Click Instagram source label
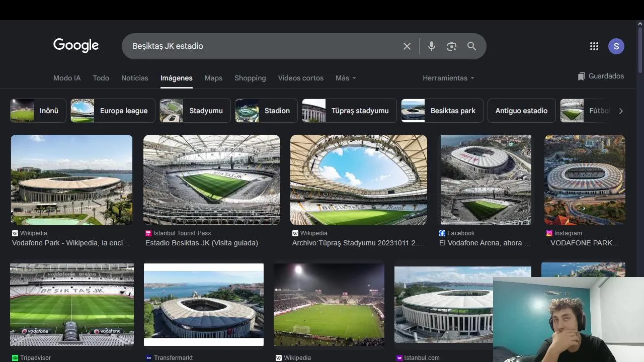 (x=568, y=233)
